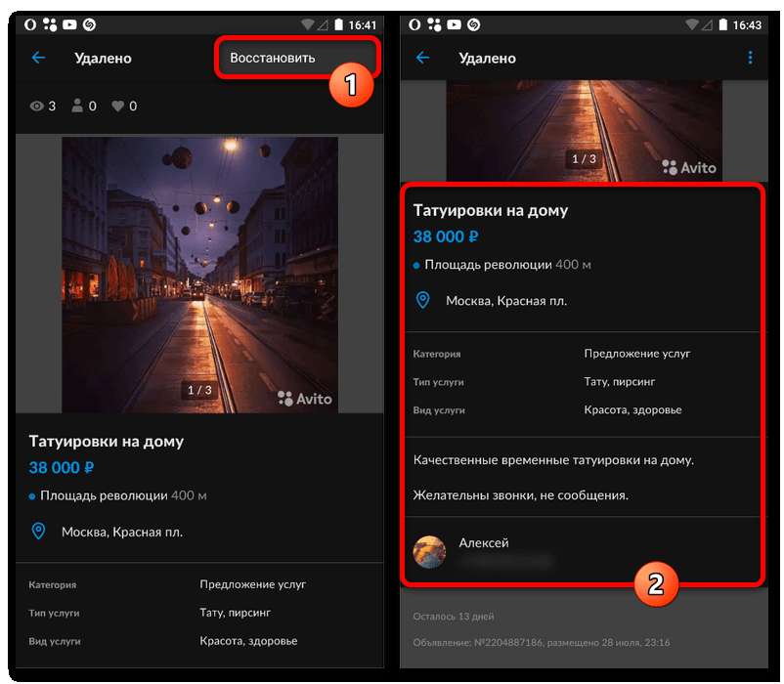Screen dimensions: 784x684
Task: Tap the contacts person counter icon
Action: 78,106
